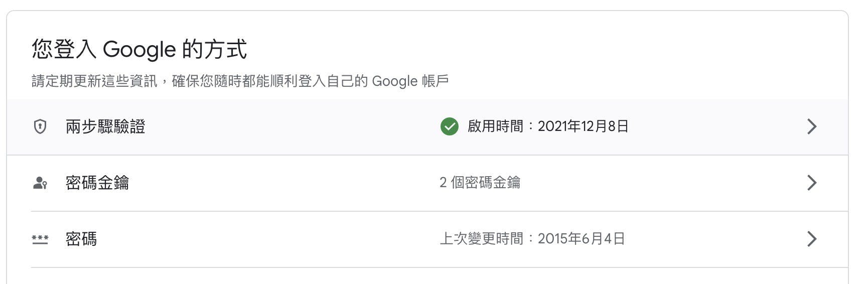
Task: Click the word Google in the heading
Action: click(x=139, y=50)
